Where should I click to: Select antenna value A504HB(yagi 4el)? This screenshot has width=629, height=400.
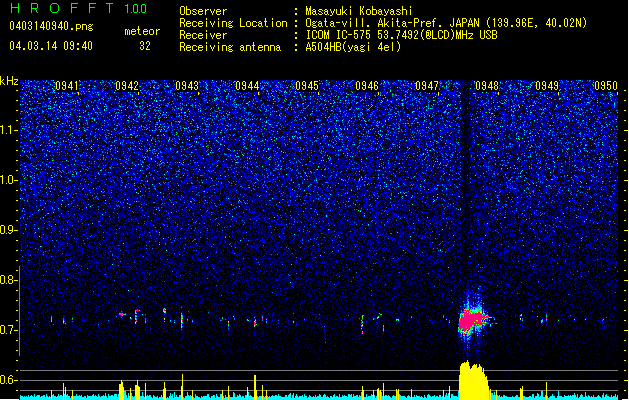pos(353,47)
